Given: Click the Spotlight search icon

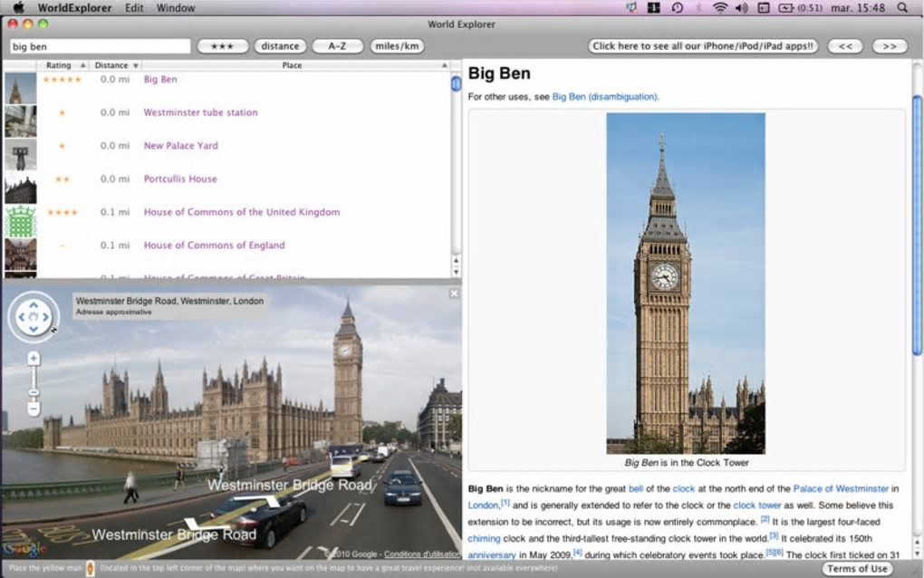Looking at the screenshot, I should coord(902,8).
